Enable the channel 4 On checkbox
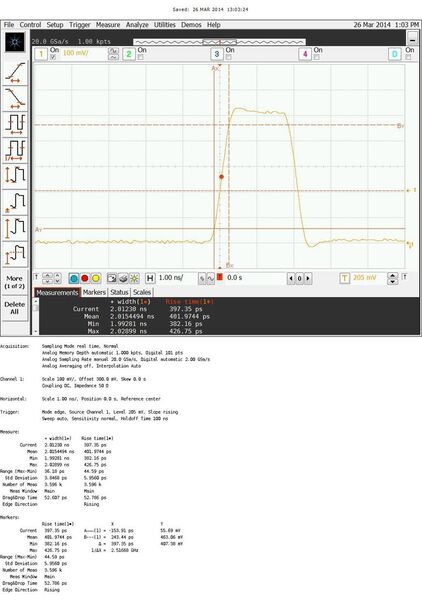This screenshot has width=422, height=600. [x=316, y=57]
